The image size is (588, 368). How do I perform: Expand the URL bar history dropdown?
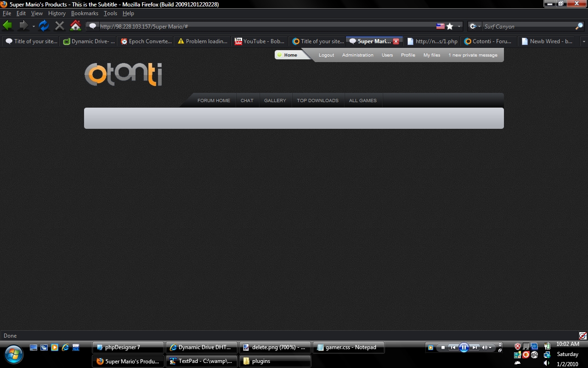(459, 26)
